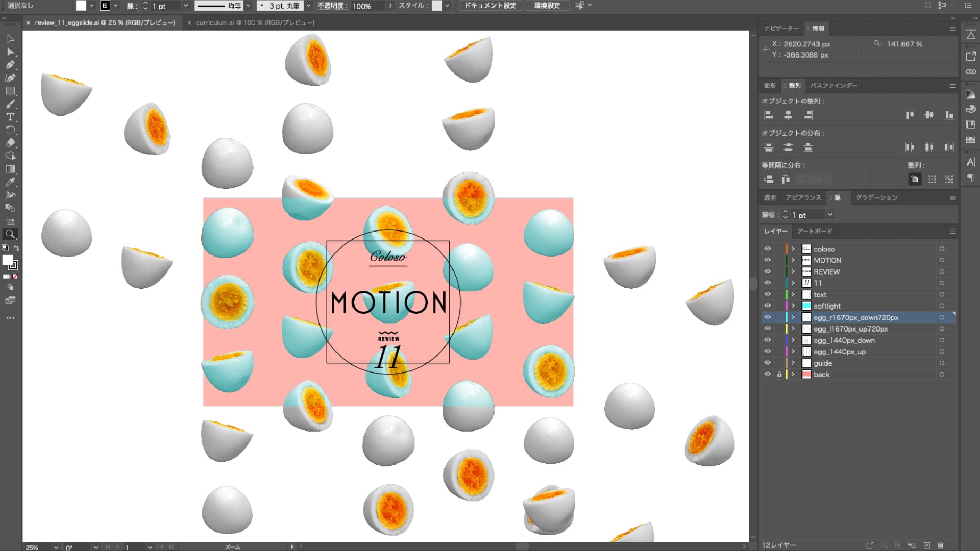Screen dimensions: 980x551
Task: Switch to the グラデーション tab
Action: click(x=876, y=197)
